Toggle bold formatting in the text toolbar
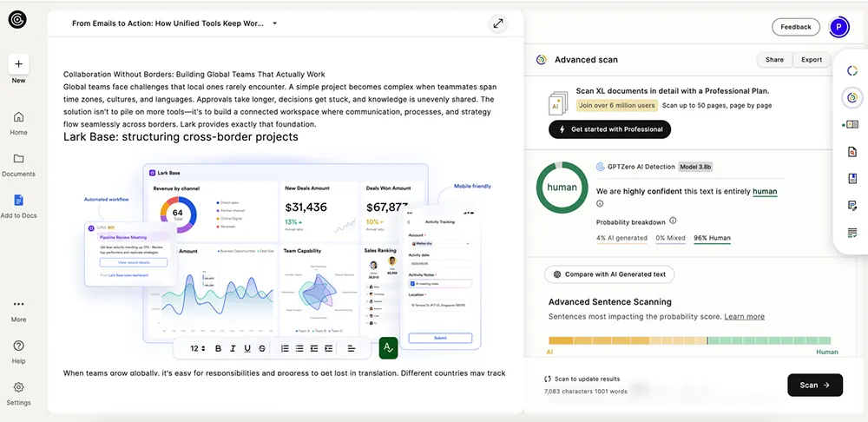868x422 pixels. [x=218, y=348]
